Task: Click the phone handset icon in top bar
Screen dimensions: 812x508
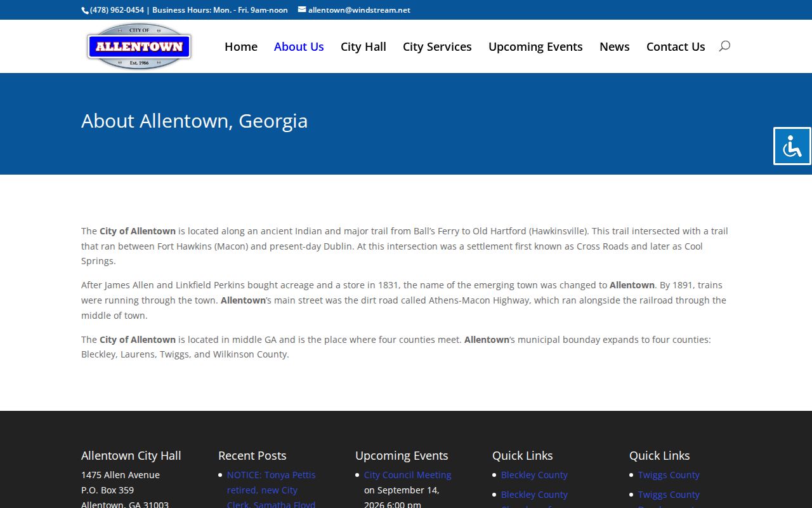Action: coord(85,10)
